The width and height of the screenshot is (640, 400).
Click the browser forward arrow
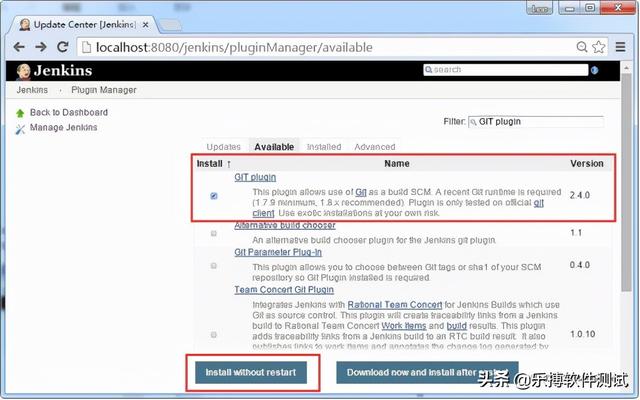pos(41,46)
